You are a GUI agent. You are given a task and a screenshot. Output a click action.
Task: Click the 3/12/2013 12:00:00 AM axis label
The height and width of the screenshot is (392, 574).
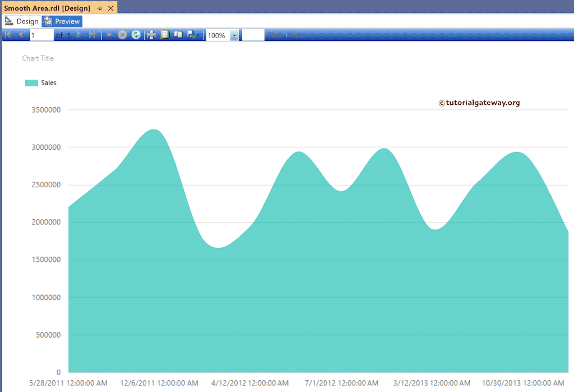click(432, 383)
